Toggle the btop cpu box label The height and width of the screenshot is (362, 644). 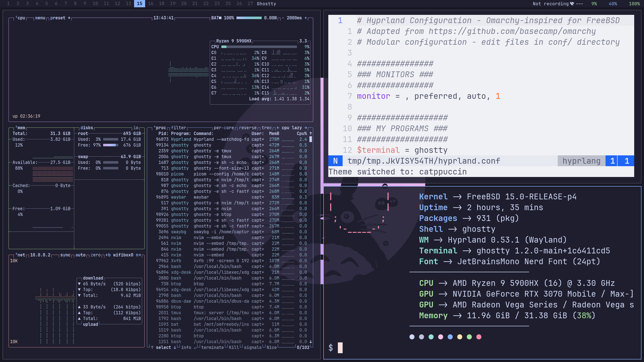pyautogui.click(x=20, y=18)
